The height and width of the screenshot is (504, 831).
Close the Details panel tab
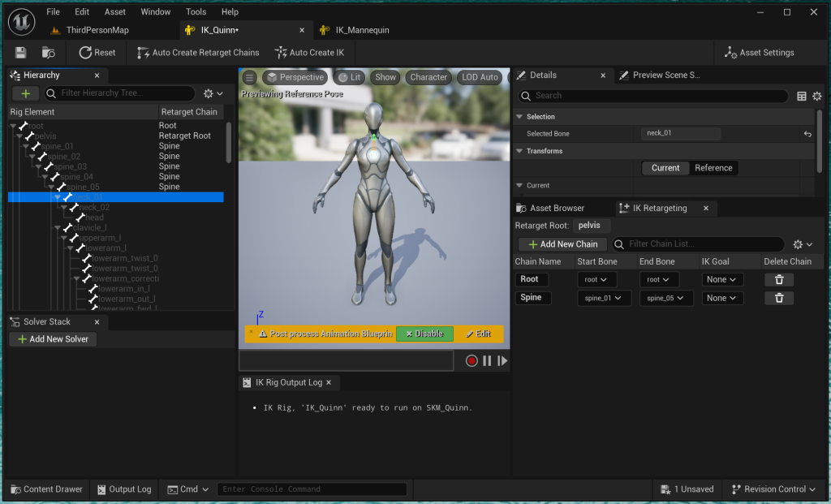(603, 75)
